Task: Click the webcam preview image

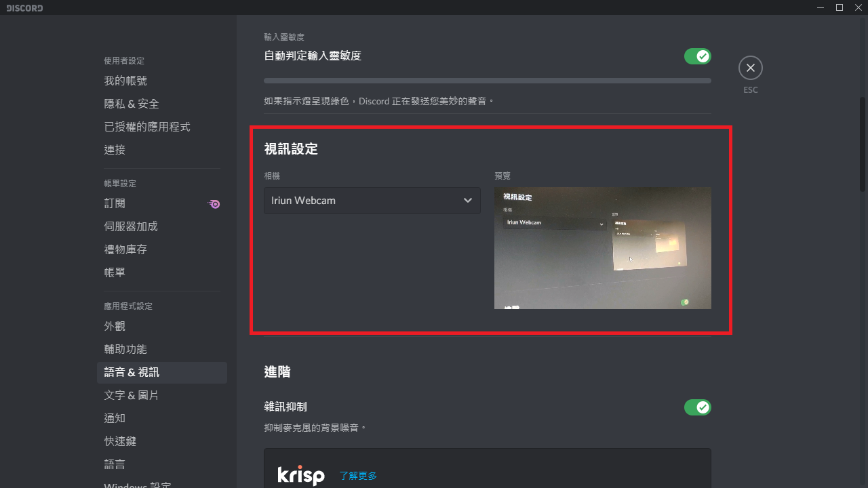Action: pos(603,248)
